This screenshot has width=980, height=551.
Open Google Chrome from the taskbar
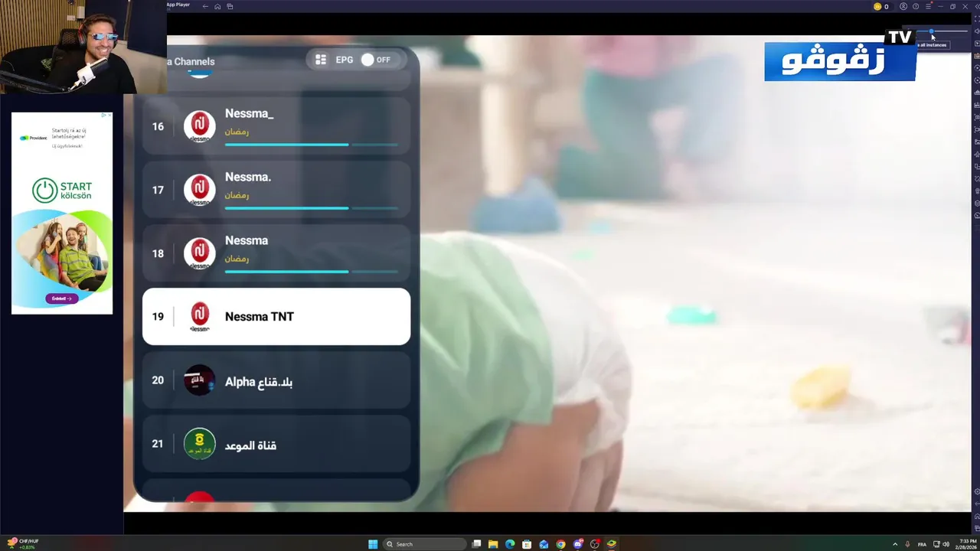pyautogui.click(x=560, y=544)
